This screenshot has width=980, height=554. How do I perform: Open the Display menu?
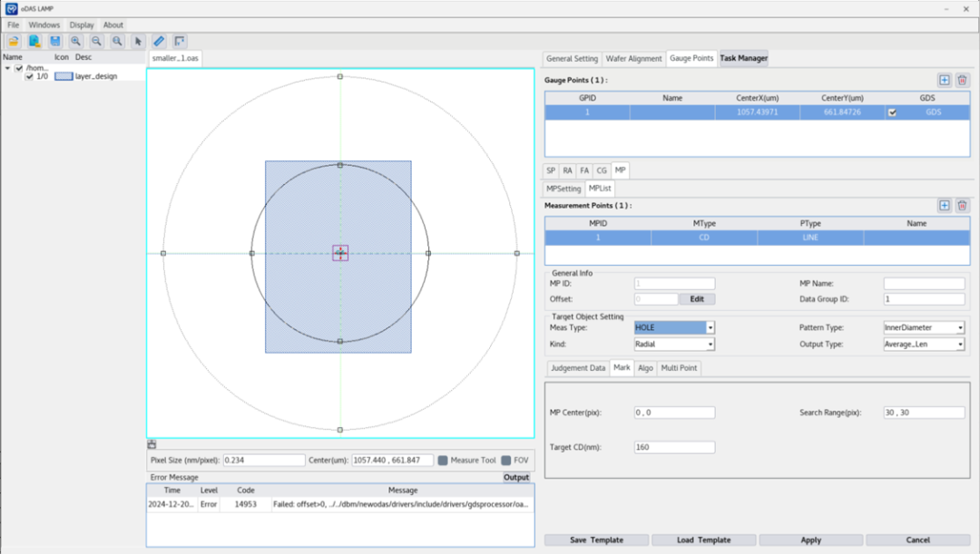point(82,25)
